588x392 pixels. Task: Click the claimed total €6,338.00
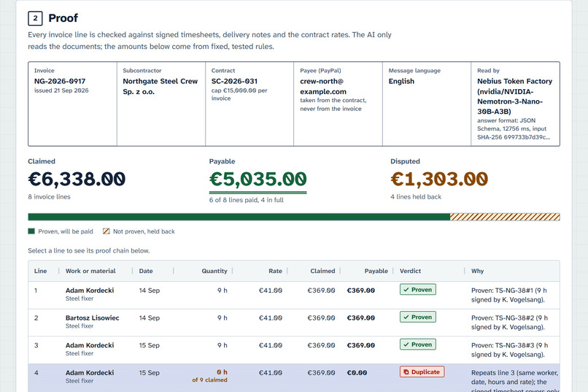(77, 179)
